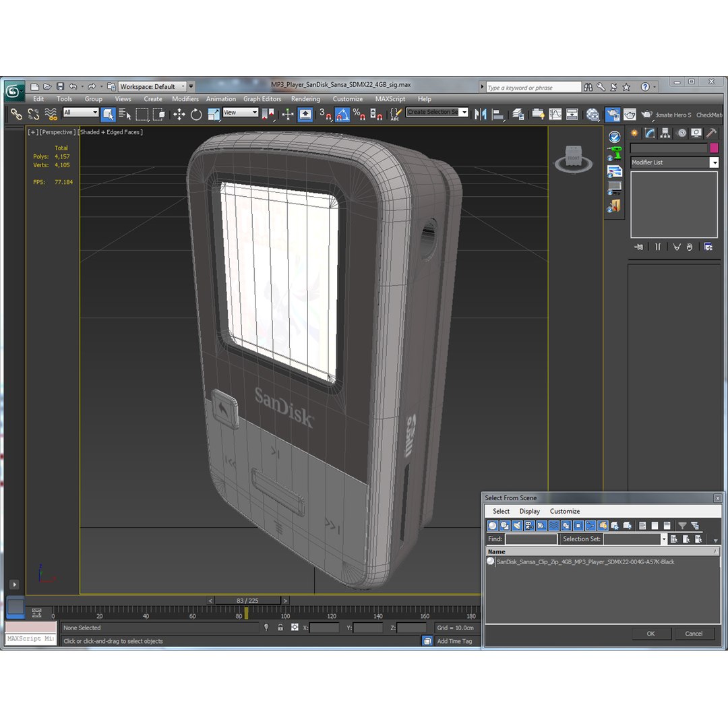Image resolution: width=728 pixels, height=728 pixels.
Task: Switch to the Create command panel
Action: (634, 133)
